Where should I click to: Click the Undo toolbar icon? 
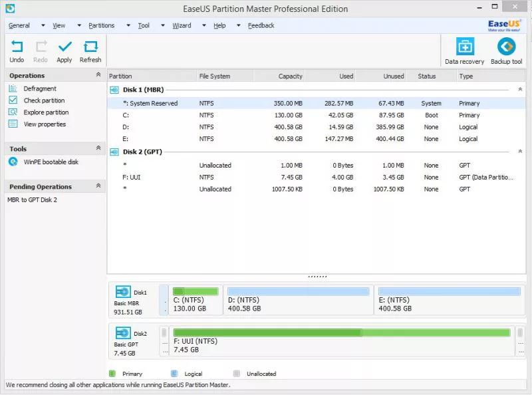tap(17, 47)
